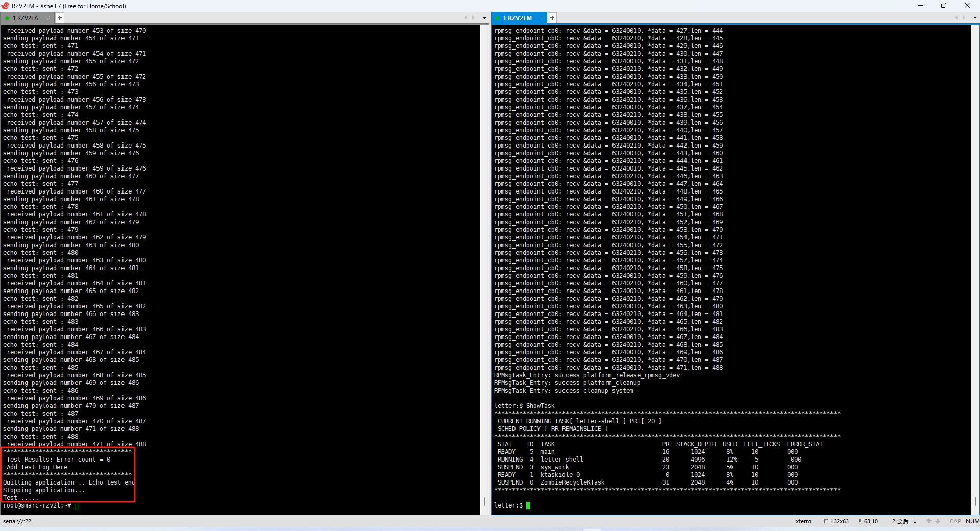The image size is (980, 531).
Task: Click the SUSPEND sys_work task row
Action: pyautogui.click(x=648, y=467)
